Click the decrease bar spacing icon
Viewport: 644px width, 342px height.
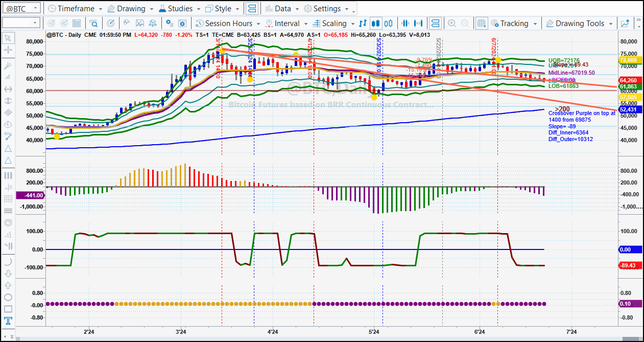coord(406,23)
